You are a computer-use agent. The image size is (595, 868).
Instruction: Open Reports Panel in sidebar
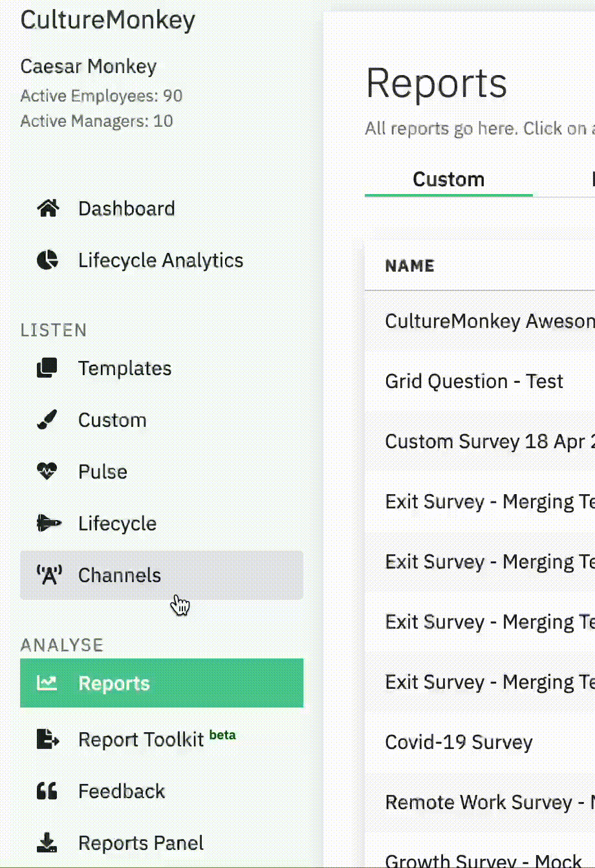click(162, 843)
